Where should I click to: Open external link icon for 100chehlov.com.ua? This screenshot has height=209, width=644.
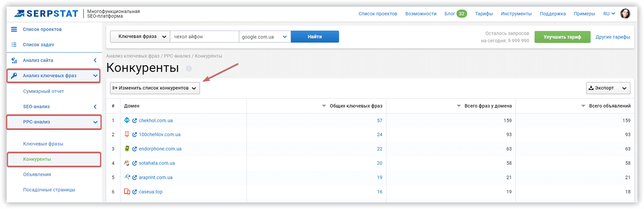pos(135,135)
